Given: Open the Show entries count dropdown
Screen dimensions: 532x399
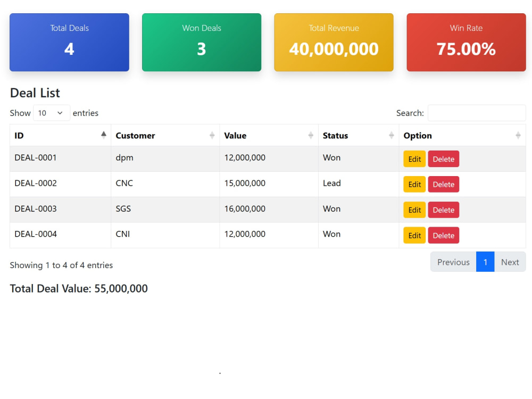Looking at the screenshot, I should point(52,113).
